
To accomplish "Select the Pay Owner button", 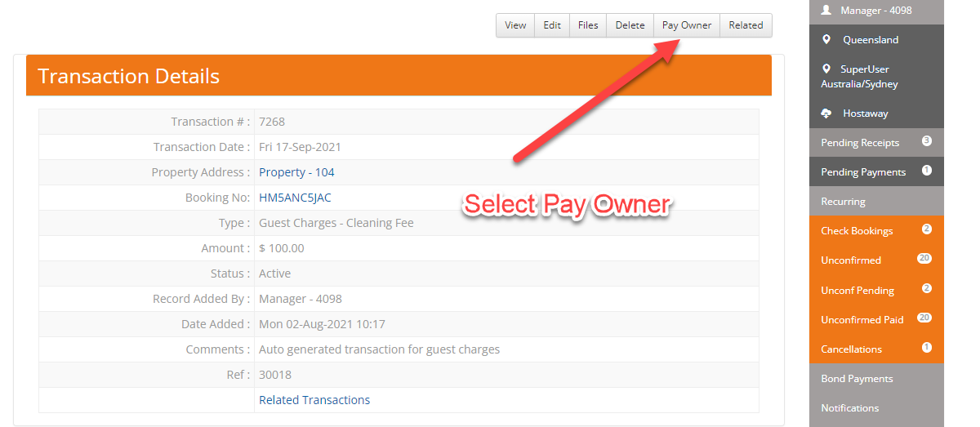I will point(687,25).
